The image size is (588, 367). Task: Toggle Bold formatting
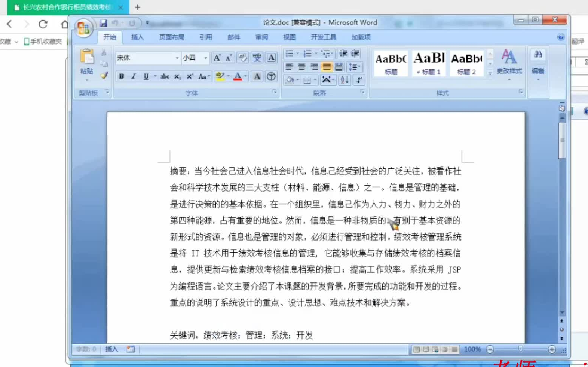(121, 76)
